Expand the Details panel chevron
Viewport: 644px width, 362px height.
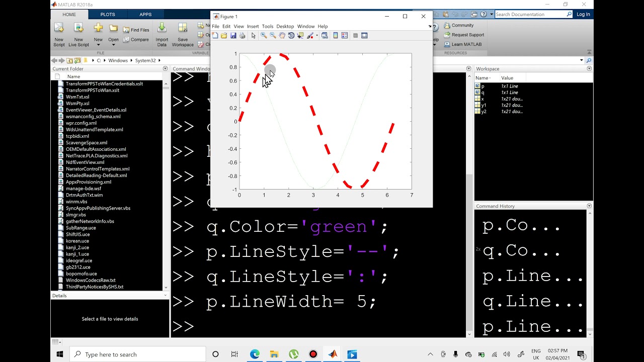pyautogui.click(x=165, y=296)
